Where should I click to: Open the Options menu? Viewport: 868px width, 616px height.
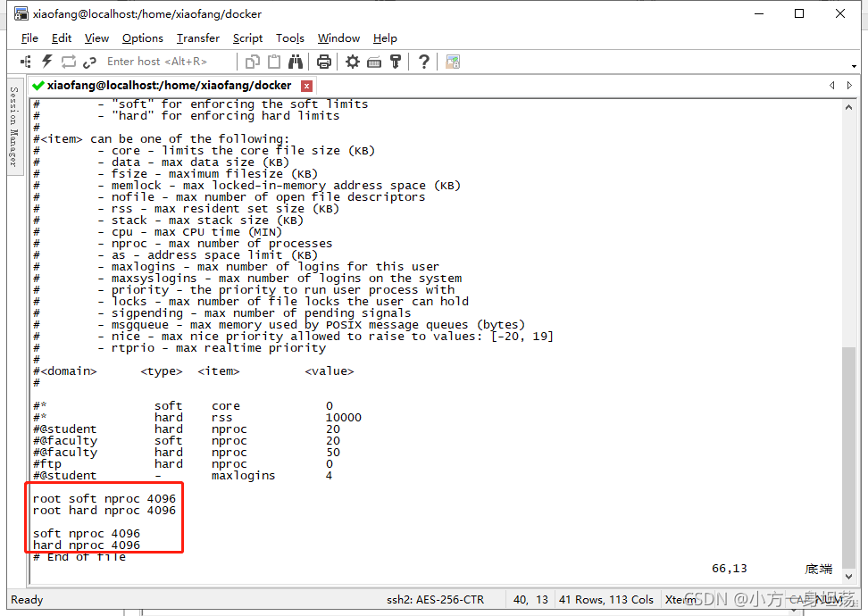click(x=143, y=38)
